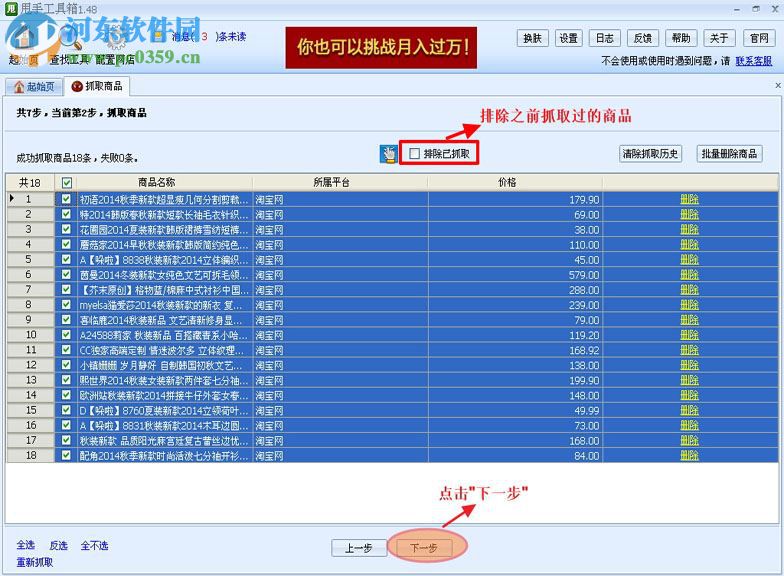This screenshot has width=784, height=576.
Task: Select product name starting A24588莉家 秋装新品
Action: pos(164,335)
